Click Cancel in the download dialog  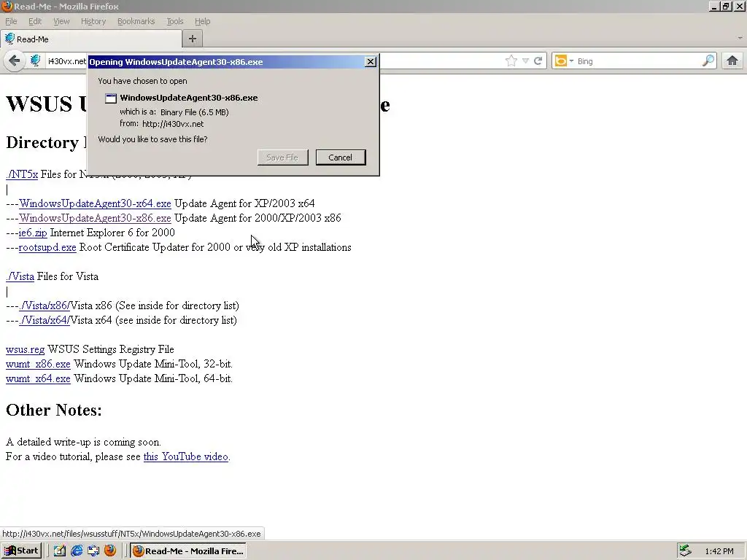coord(340,157)
